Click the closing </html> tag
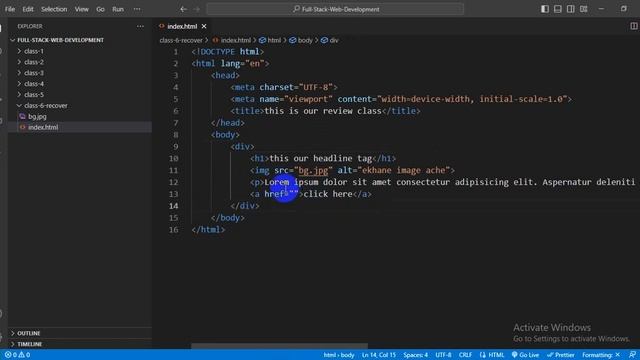The height and width of the screenshot is (360, 640). [208, 229]
